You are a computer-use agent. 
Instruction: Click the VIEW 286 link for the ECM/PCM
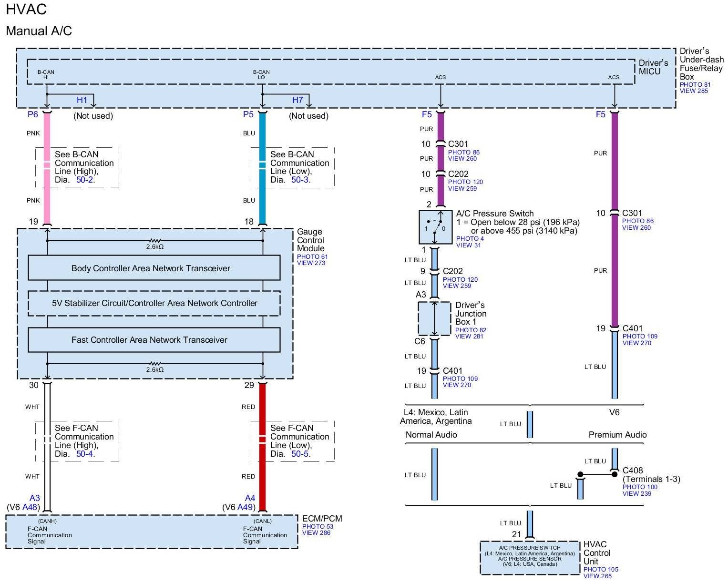coord(316,532)
